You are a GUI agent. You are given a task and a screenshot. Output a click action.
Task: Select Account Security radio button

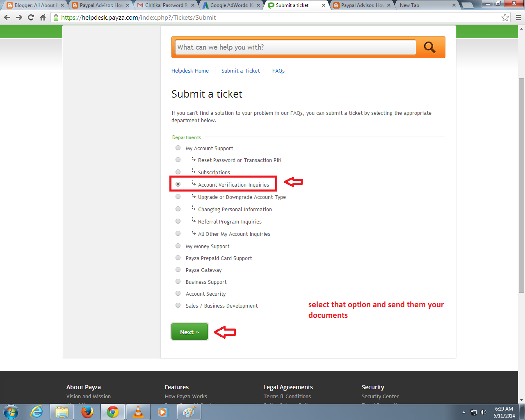click(178, 293)
